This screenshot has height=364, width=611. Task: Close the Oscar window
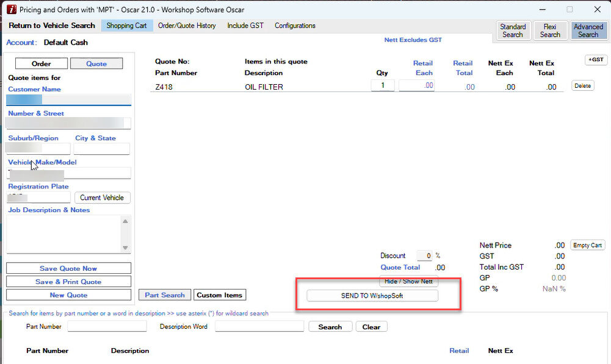tap(597, 9)
